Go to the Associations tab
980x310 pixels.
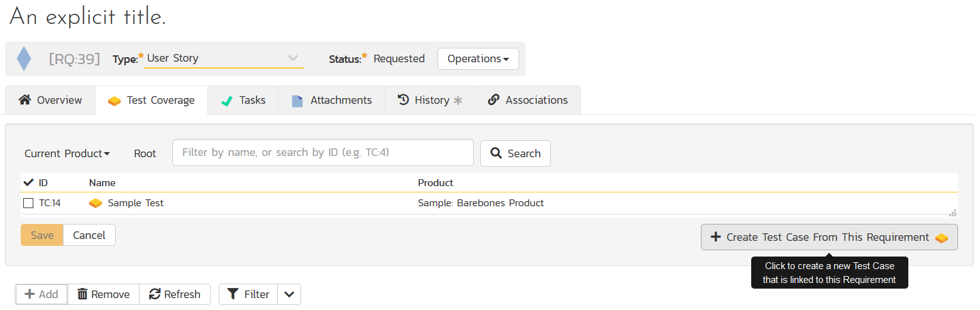[527, 100]
